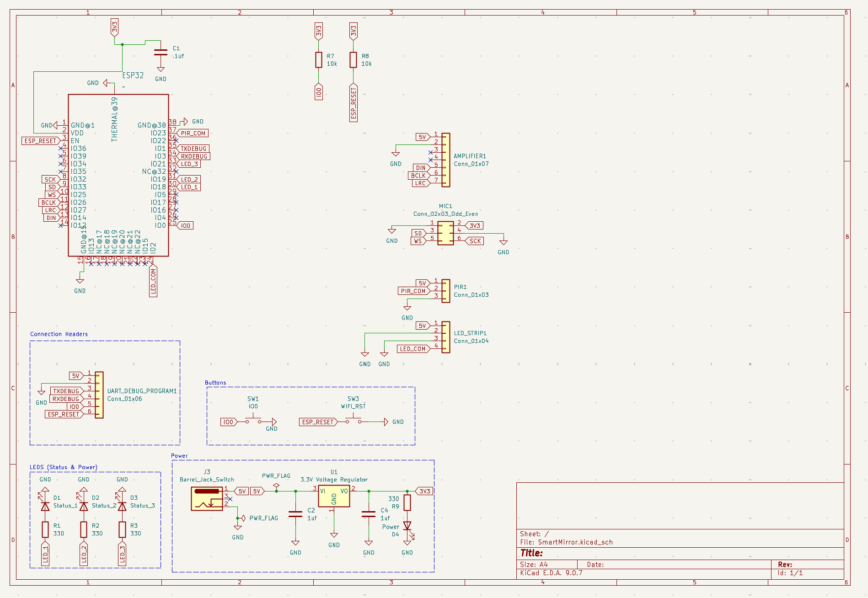Click the vertical ESP_RESET label under R8

click(353, 102)
